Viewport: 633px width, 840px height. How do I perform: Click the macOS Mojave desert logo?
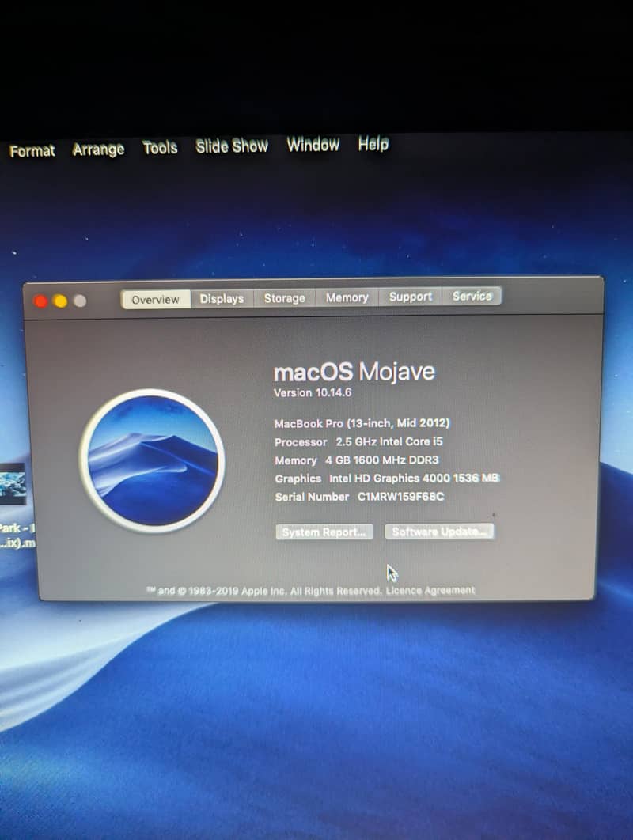click(152, 460)
